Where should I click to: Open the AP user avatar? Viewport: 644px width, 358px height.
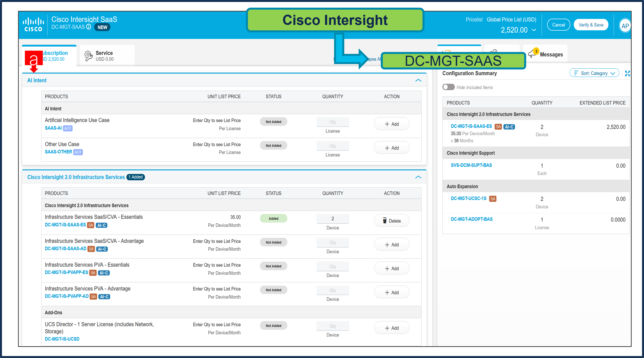[x=625, y=26]
